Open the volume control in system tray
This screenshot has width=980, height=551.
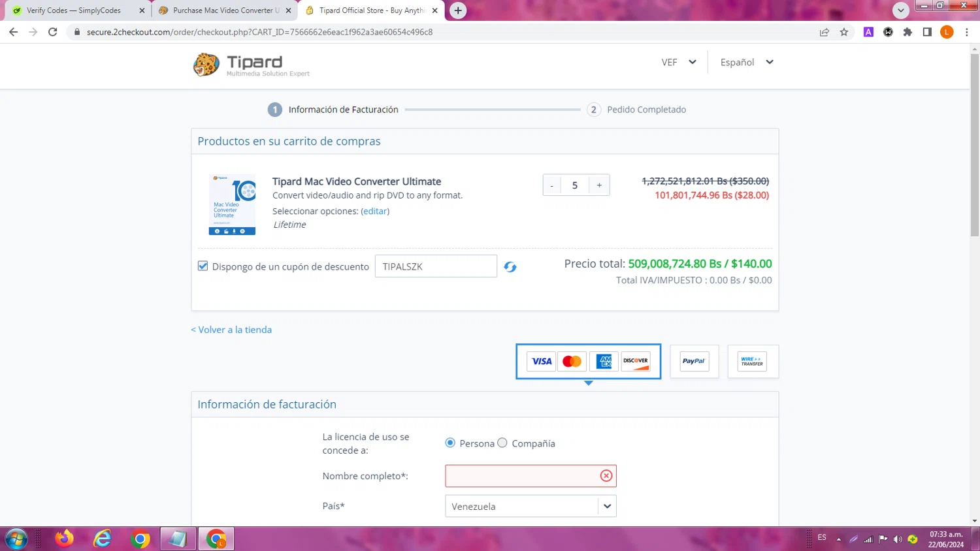point(898,539)
